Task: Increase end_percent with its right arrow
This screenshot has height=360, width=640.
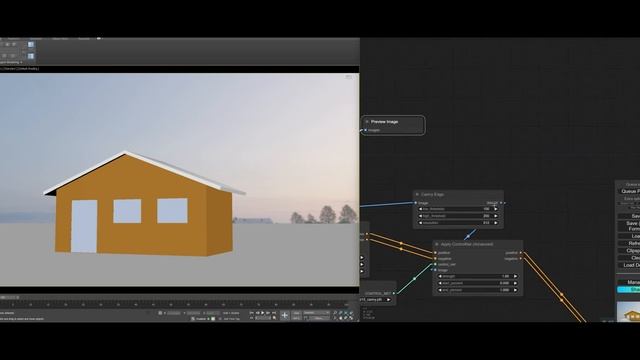Action: 515,290
